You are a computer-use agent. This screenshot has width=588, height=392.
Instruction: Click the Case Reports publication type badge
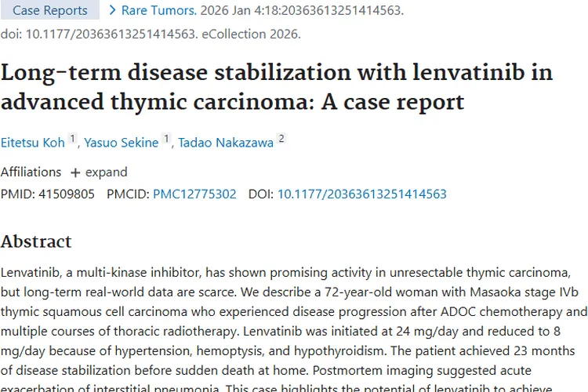pos(49,10)
